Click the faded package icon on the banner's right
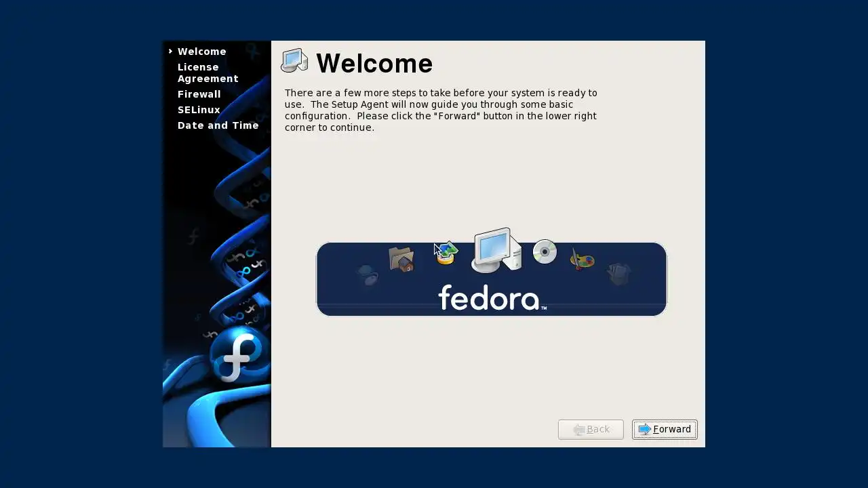The image size is (868, 488). tap(618, 274)
